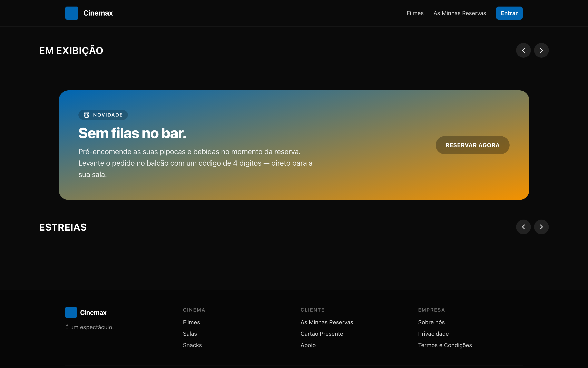This screenshot has width=588, height=368.
Task: Click the ESTREIAS section heading
Action: 63,227
